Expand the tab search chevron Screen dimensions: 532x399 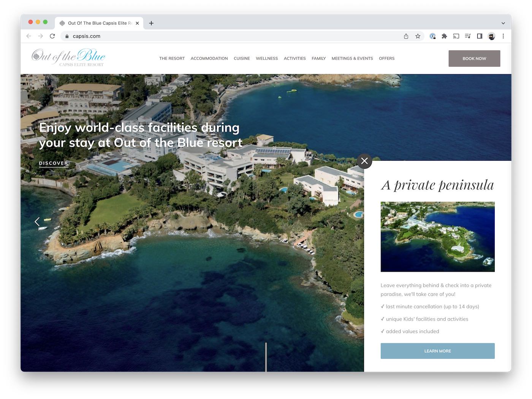coord(503,23)
